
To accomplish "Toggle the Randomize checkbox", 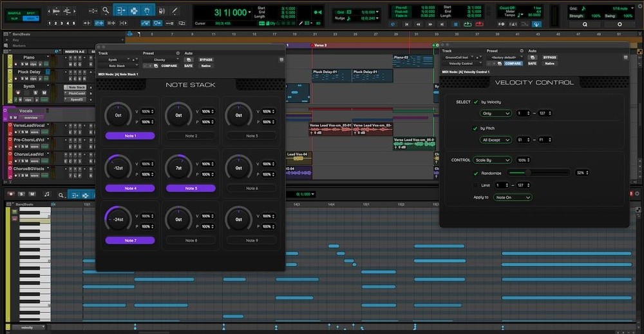I will tap(476, 173).
